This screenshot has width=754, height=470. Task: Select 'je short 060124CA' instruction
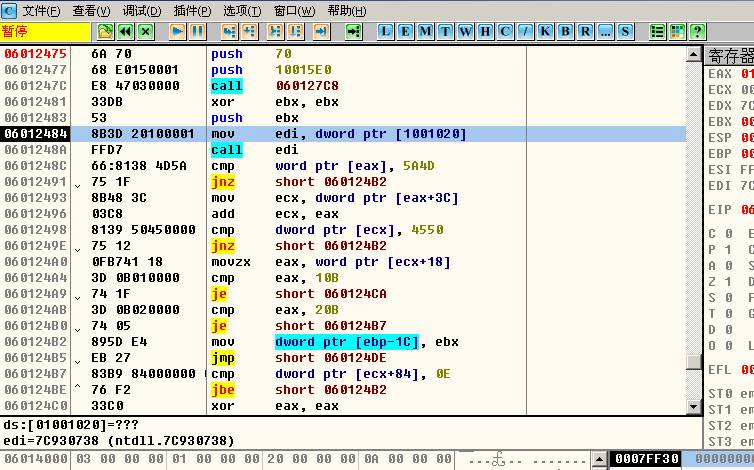(299, 294)
